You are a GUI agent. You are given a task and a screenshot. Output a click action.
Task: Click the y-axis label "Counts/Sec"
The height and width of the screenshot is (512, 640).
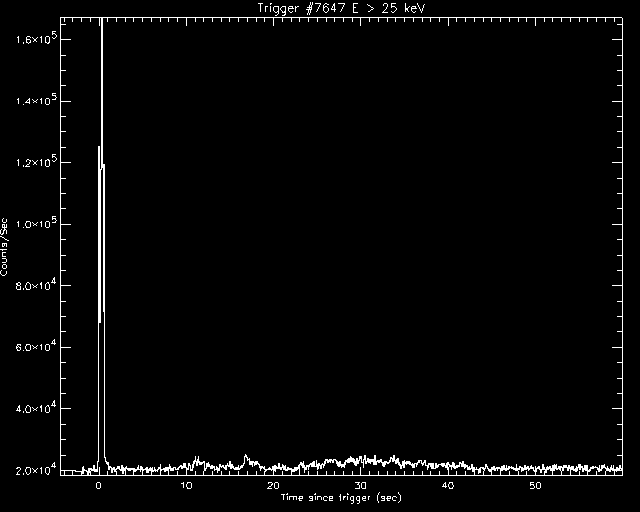click(4, 247)
